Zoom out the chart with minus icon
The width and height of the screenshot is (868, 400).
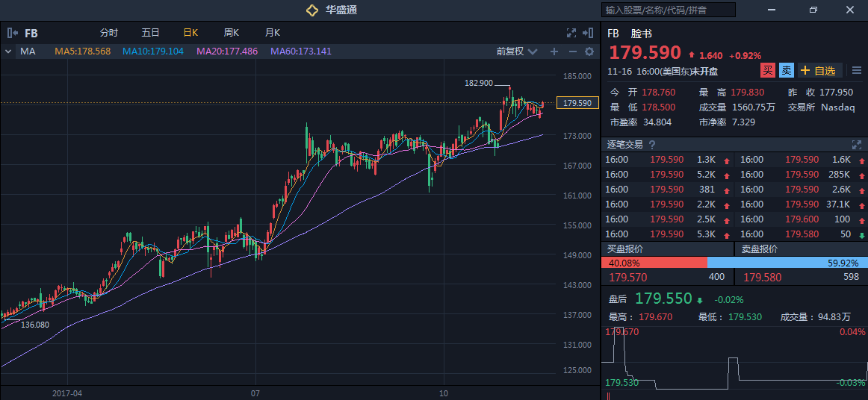[x=573, y=51]
